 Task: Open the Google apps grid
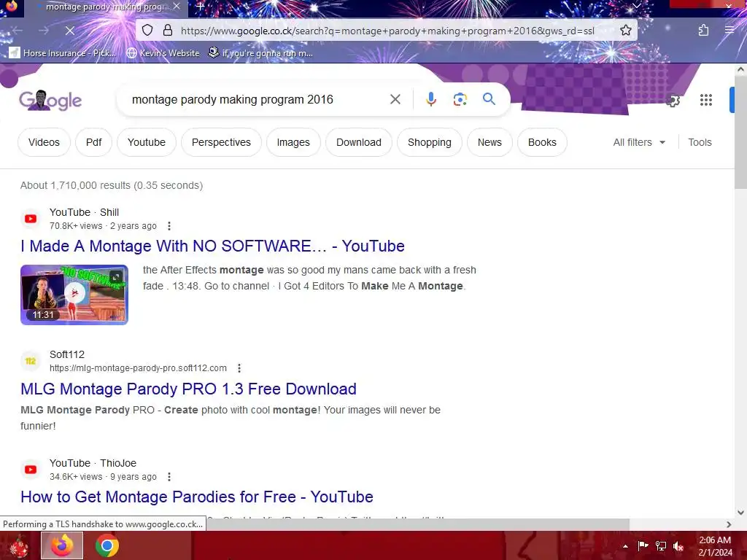pyautogui.click(x=706, y=100)
